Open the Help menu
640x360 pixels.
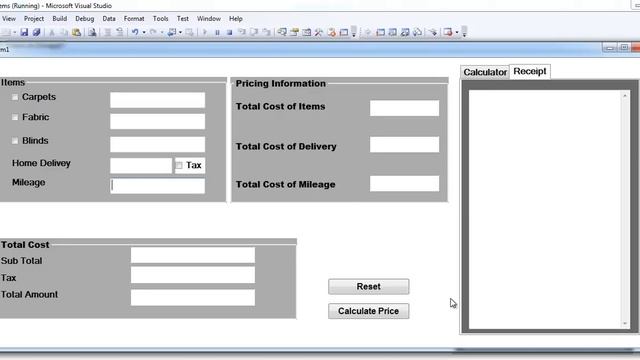[x=236, y=19]
